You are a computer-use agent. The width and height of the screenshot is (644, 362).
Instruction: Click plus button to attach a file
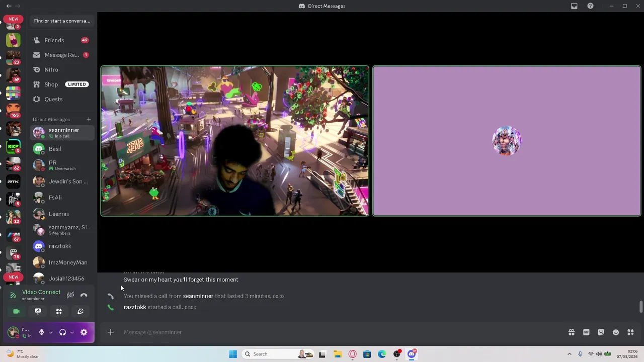click(x=110, y=332)
